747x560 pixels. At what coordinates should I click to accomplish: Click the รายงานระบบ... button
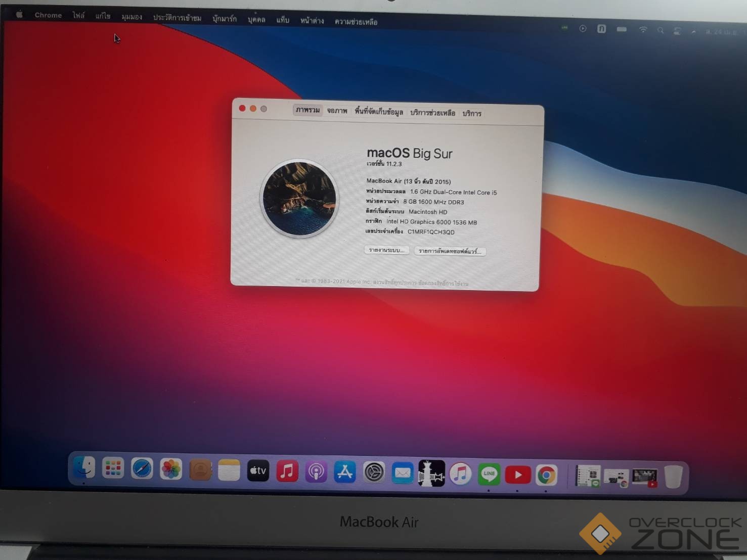coord(387,250)
